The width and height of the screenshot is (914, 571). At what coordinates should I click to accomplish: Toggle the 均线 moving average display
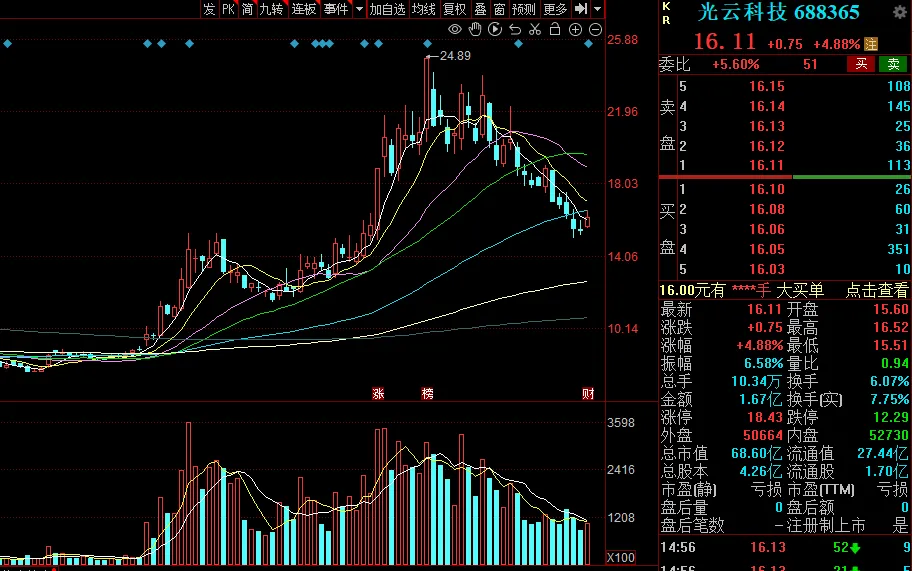(x=424, y=9)
